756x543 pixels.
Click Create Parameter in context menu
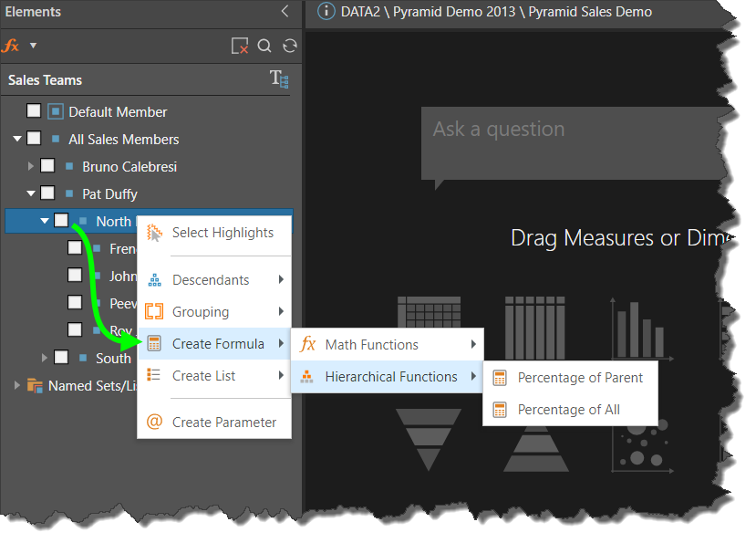(223, 422)
